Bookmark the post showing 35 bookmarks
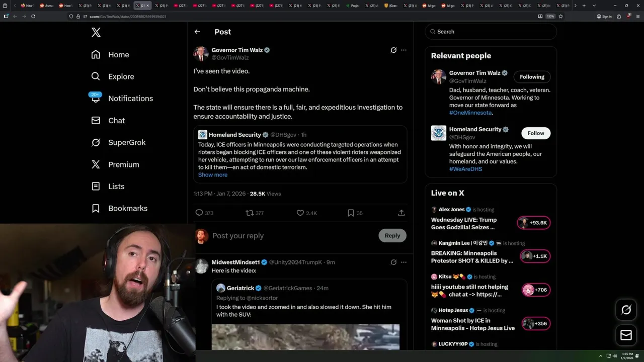This screenshot has width=644, height=362. [351, 213]
